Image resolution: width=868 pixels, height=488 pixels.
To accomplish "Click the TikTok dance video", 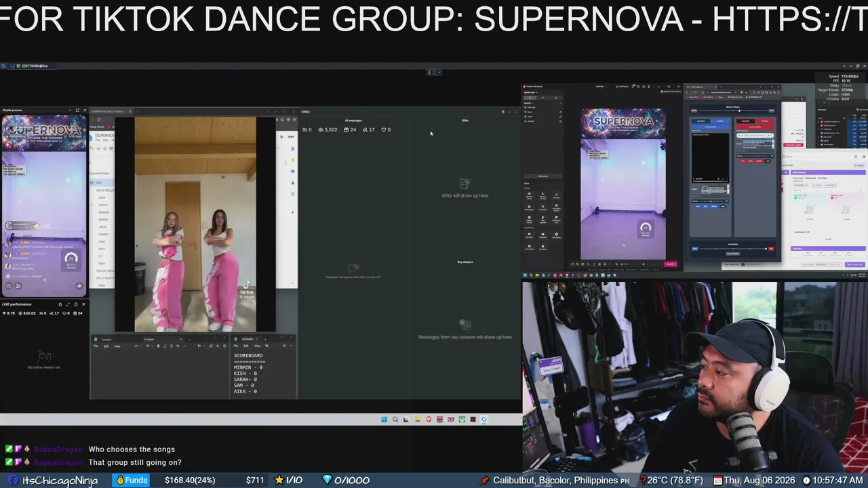I will (x=195, y=224).
